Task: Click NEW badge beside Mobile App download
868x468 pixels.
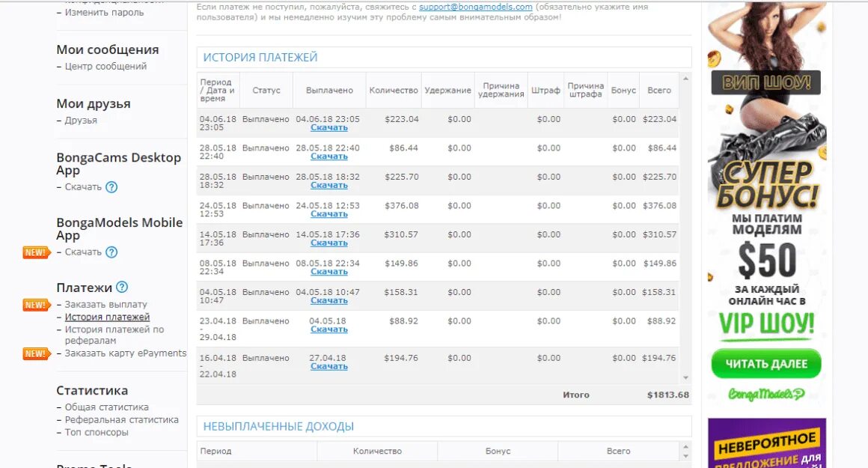Action: click(37, 252)
